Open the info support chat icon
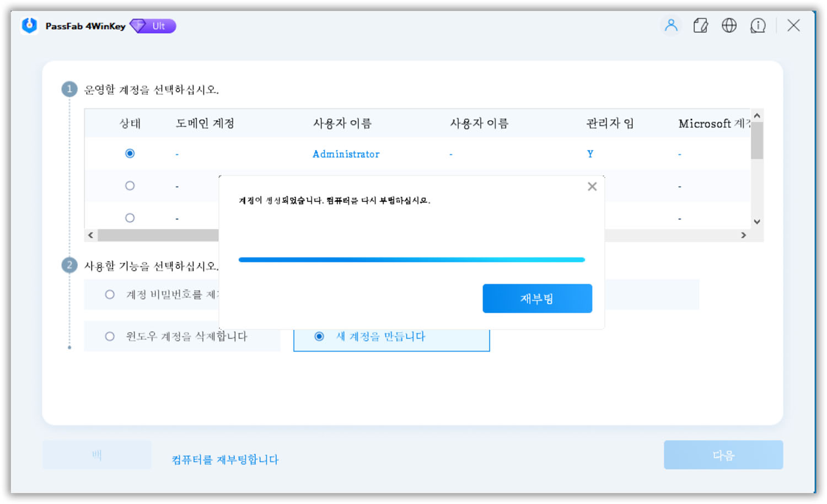Screen dimensions: 827x504 point(758,25)
